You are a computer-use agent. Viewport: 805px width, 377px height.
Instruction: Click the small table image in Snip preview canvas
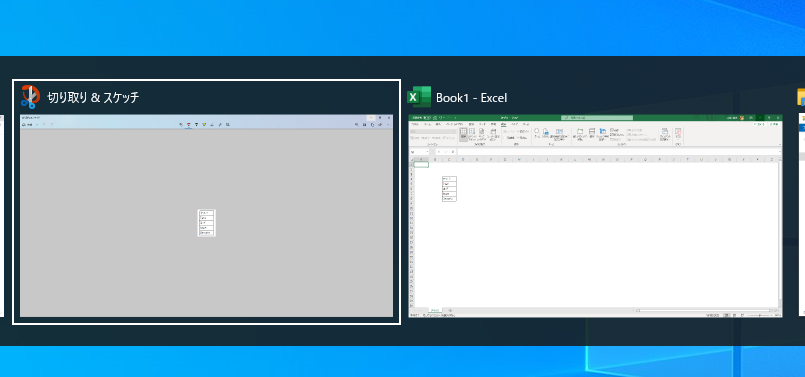[206, 223]
